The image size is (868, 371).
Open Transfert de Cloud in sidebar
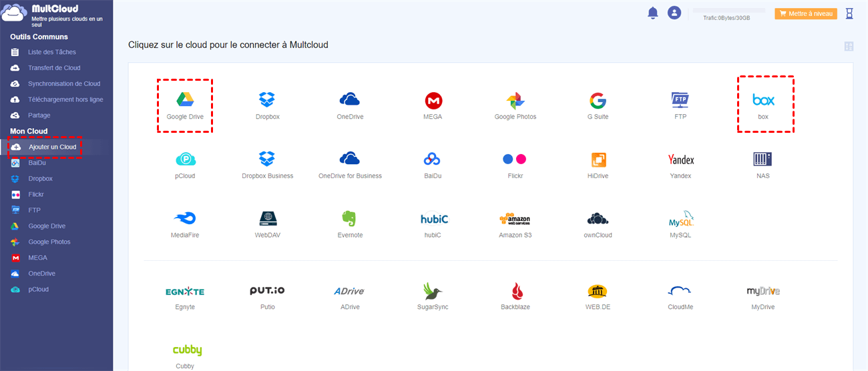point(54,68)
